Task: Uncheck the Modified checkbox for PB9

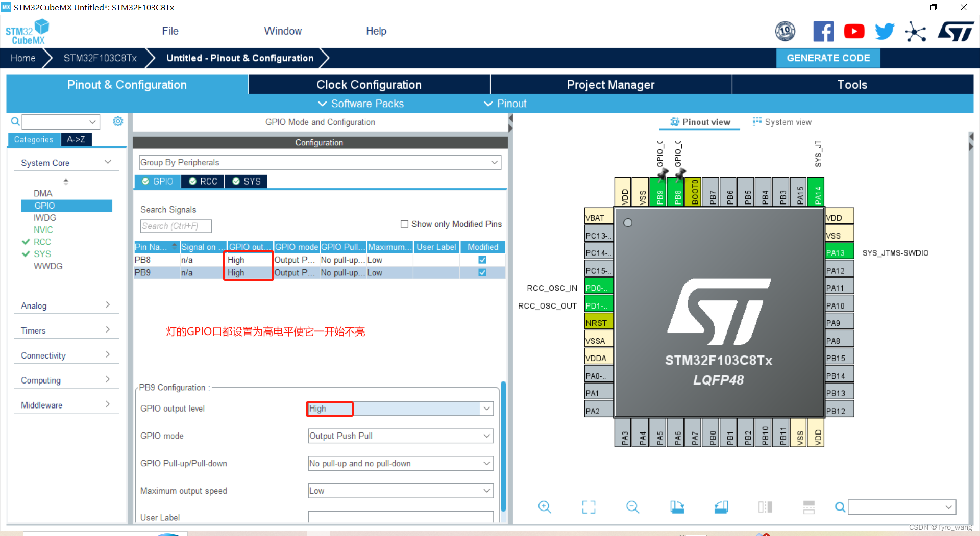Action: point(482,272)
